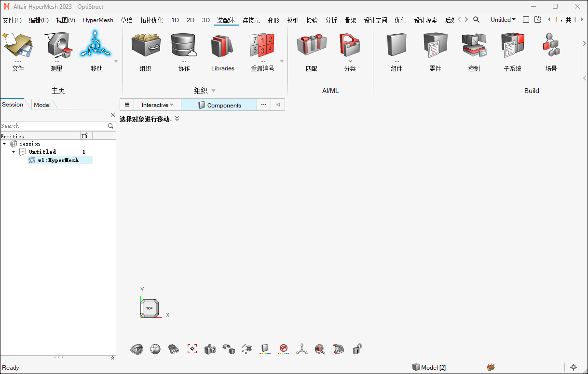Click the 文件 (File) ribbon icon

pos(18,45)
